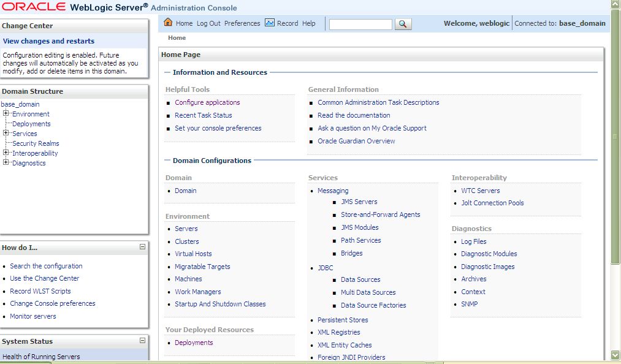Open Record WLST Scripts help link
621x364 pixels.
point(40,291)
